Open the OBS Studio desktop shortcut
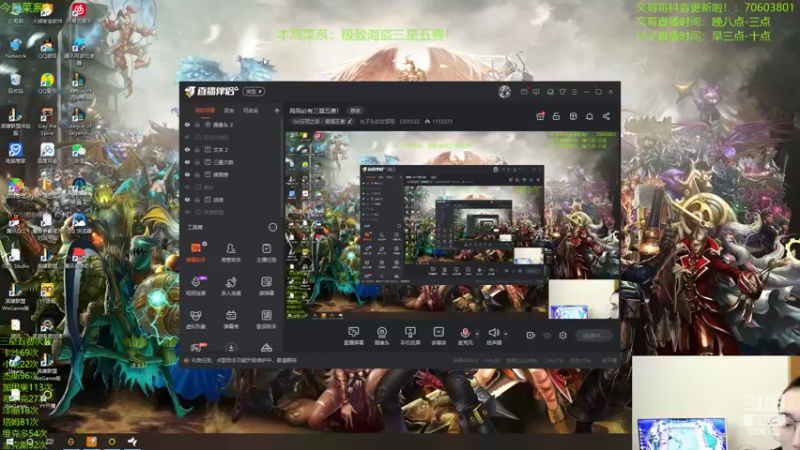Viewport: 800px width, 450px height. [x=15, y=257]
